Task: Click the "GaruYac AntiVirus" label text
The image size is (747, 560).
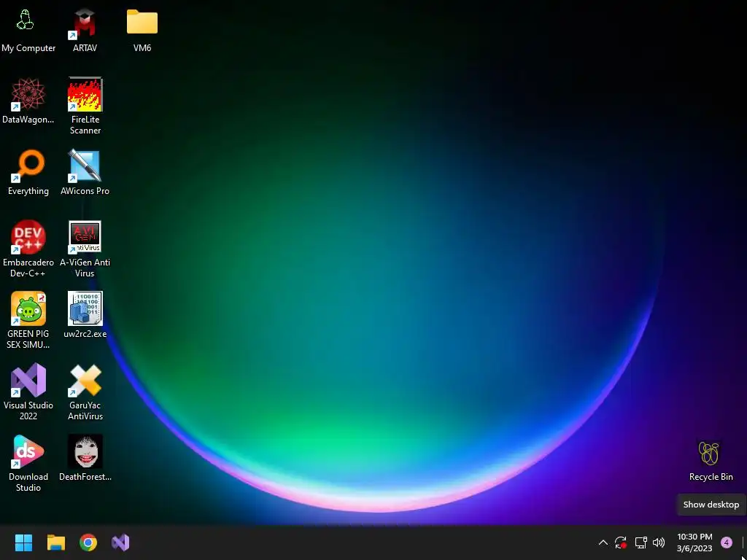Action: 85,411
